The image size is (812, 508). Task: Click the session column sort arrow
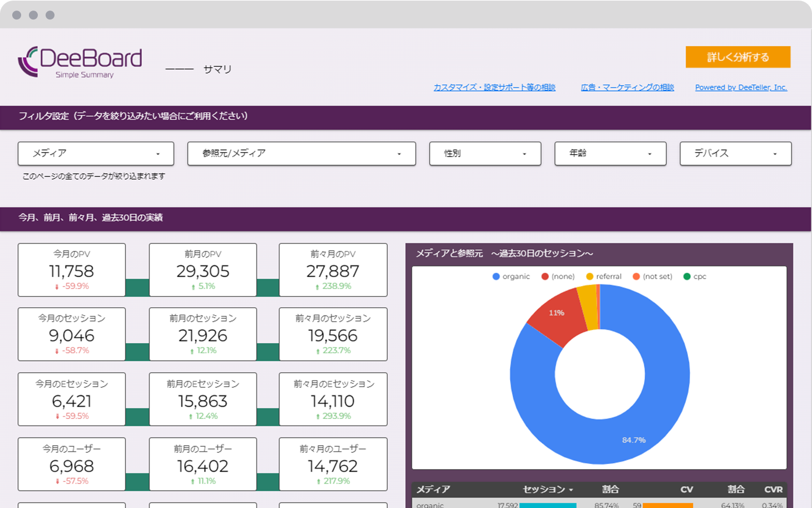click(x=571, y=490)
